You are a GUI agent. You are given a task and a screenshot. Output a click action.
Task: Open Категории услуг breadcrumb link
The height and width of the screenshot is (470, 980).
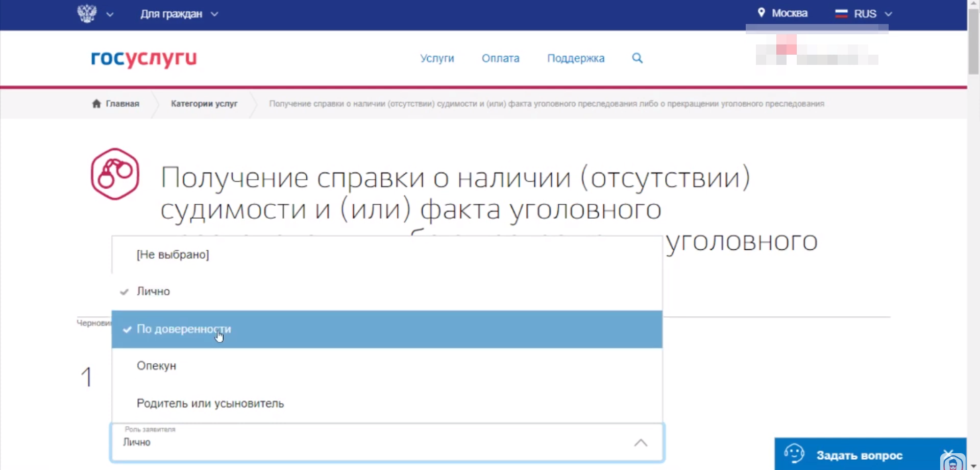pyautogui.click(x=204, y=104)
